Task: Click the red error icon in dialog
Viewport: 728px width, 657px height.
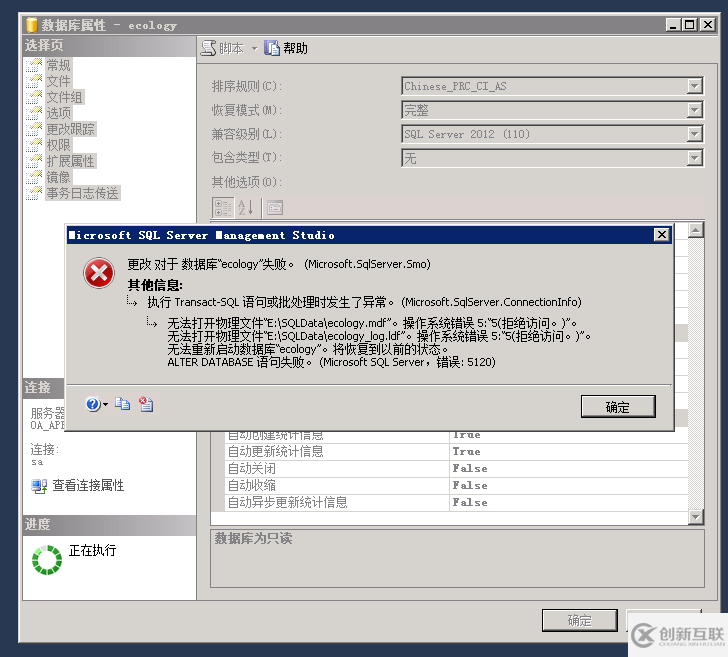Action: tap(99, 273)
